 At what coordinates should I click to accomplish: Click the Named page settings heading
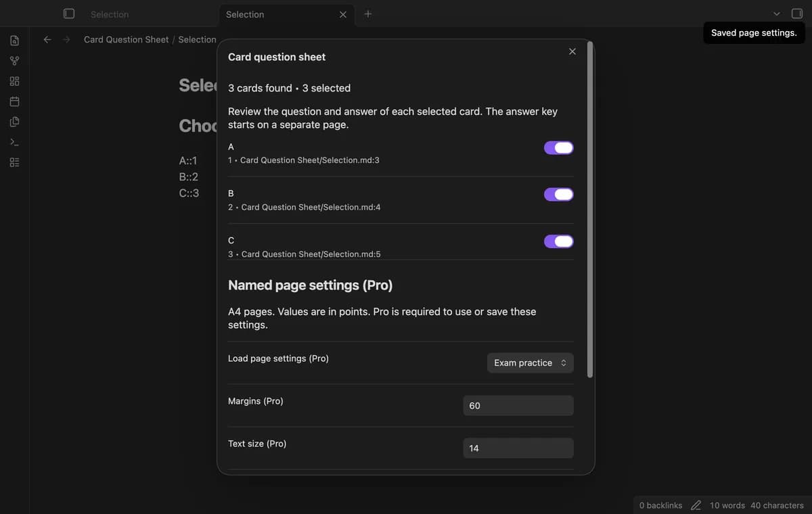point(310,285)
